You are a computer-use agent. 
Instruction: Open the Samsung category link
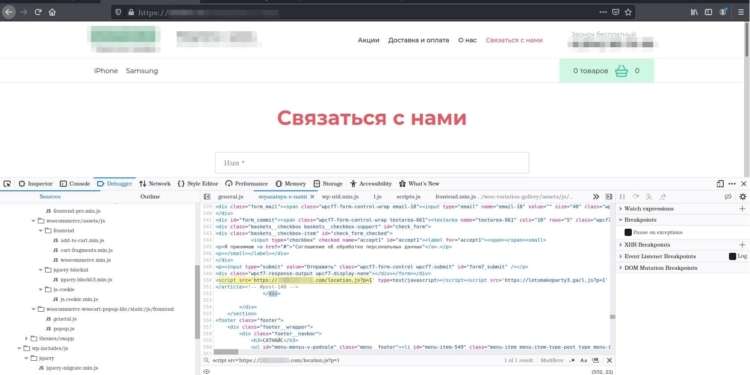click(142, 71)
